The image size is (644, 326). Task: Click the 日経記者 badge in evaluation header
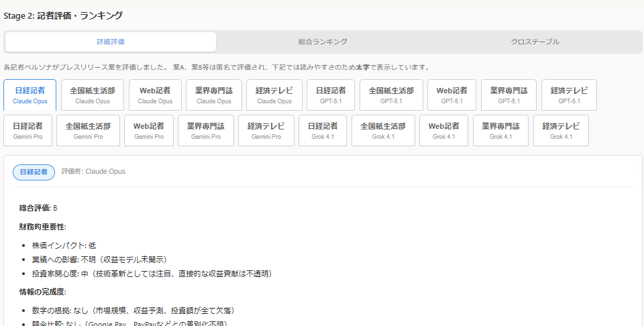point(34,172)
